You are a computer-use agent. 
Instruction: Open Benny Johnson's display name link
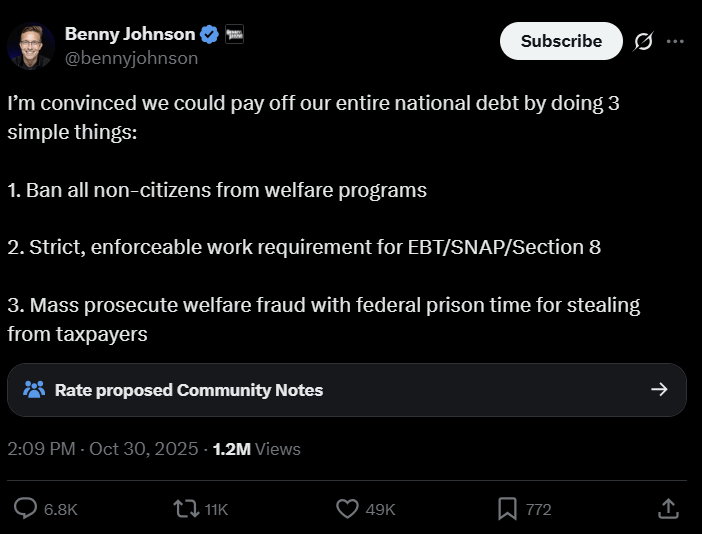click(129, 34)
